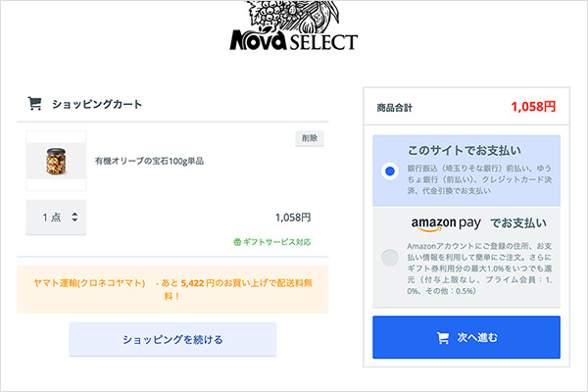Click the ショッピングカート heading text
Image resolution: width=588 pixels, height=392 pixels.
(x=96, y=103)
